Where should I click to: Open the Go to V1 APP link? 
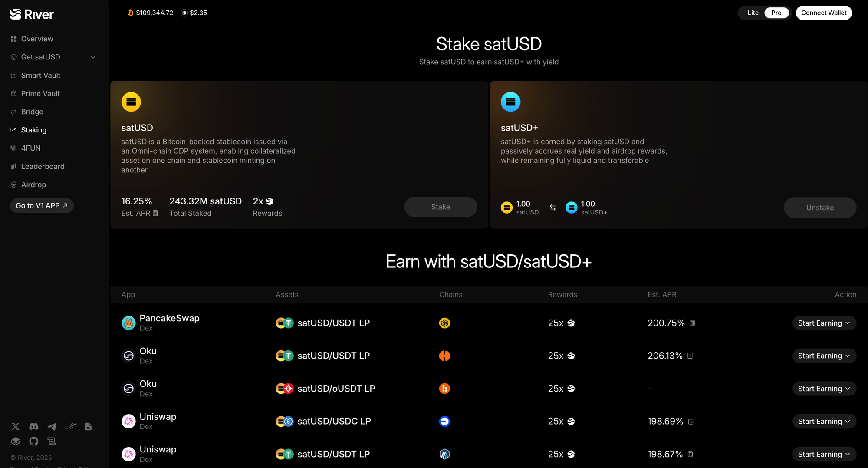tap(42, 206)
